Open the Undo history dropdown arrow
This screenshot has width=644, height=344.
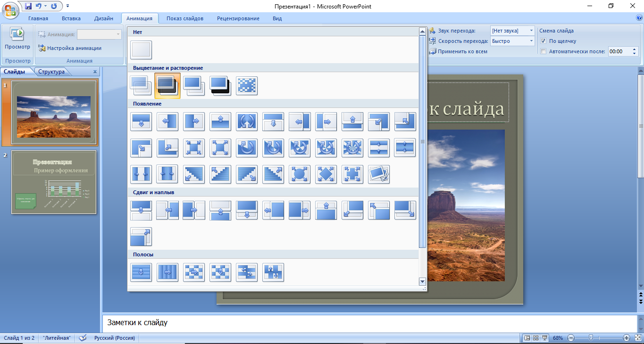pyautogui.click(x=45, y=6)
